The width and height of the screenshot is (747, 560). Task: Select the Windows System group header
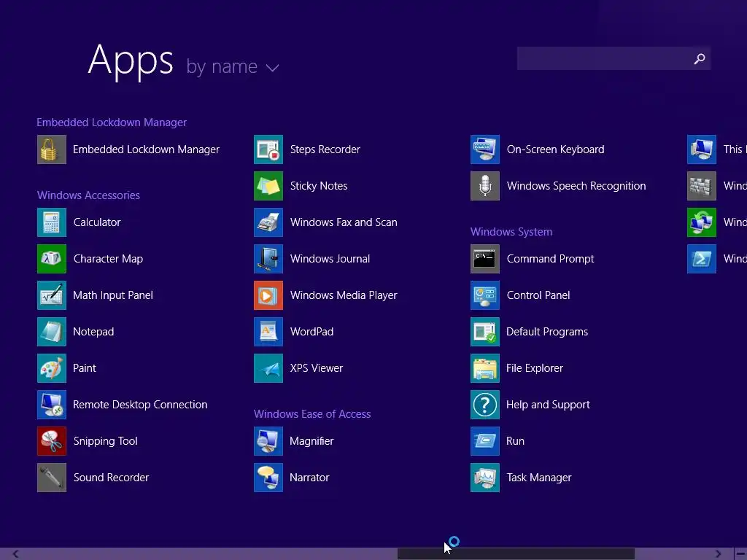tap(511, 232)
